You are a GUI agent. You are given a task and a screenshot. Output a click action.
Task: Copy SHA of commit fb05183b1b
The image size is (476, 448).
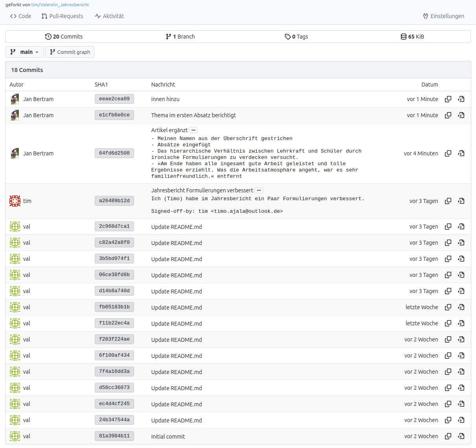click(448, 307)
